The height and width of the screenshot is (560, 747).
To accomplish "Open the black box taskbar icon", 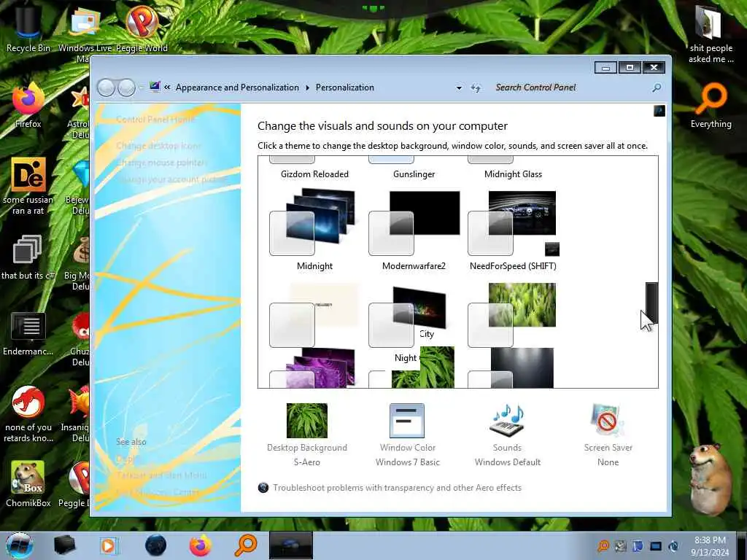I will 65,545.
